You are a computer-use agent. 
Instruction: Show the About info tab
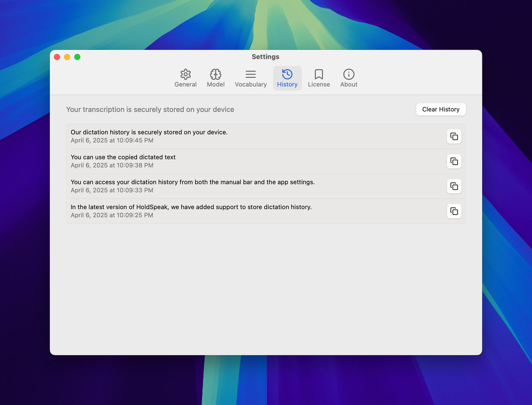pyautogui.click(x=348, y=79)
